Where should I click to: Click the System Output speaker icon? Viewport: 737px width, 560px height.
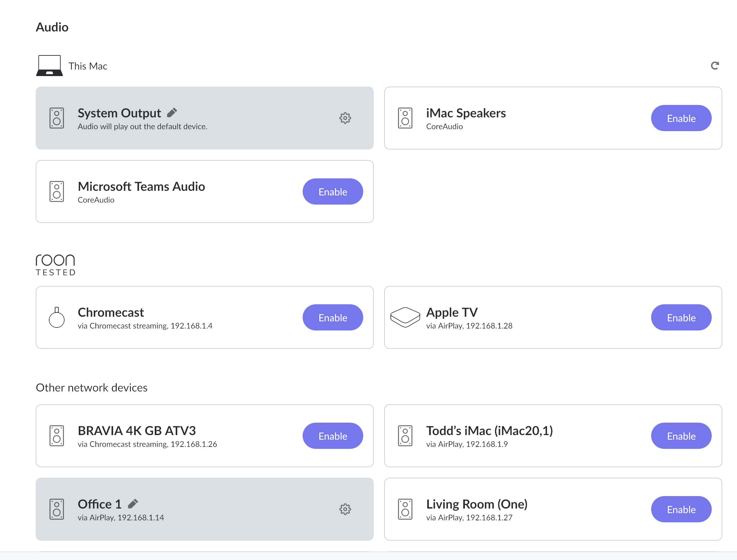coord(57,118)
